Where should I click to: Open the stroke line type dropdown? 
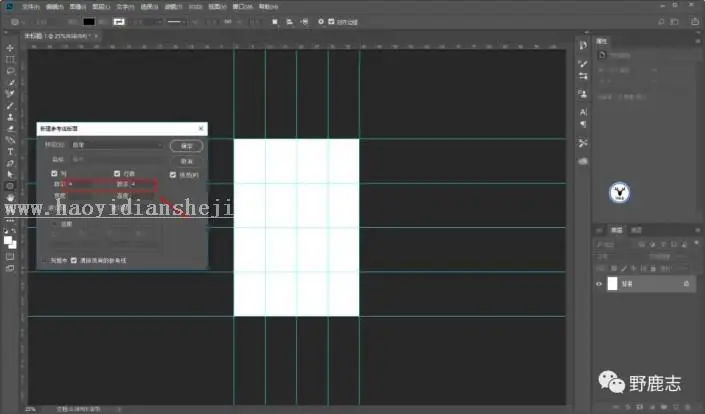177,22
